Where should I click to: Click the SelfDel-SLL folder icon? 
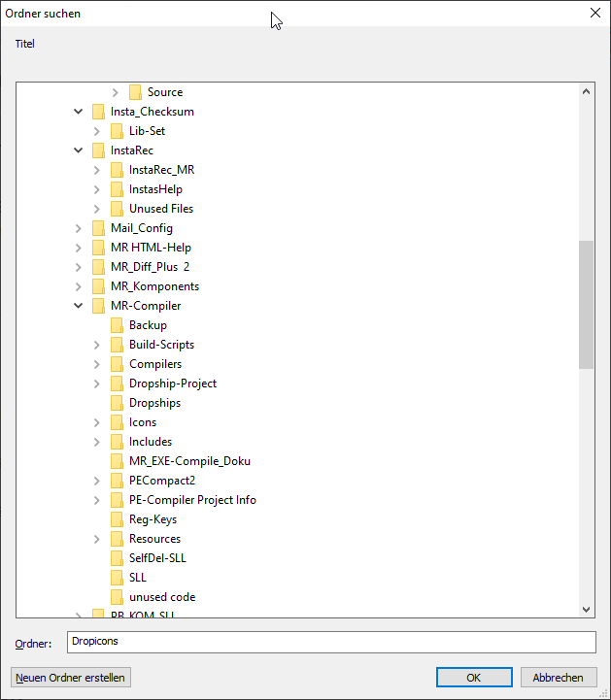click(x=117, y=558)
